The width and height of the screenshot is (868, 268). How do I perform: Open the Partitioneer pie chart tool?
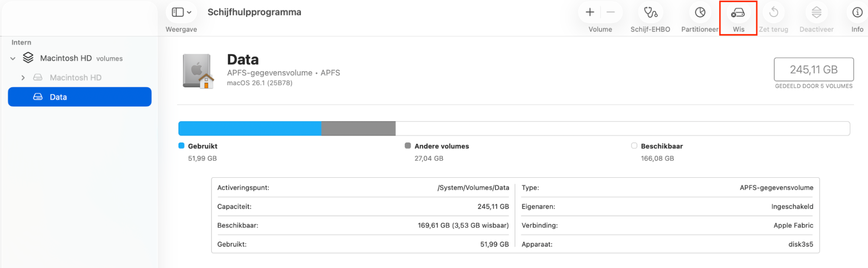(700, 13)
